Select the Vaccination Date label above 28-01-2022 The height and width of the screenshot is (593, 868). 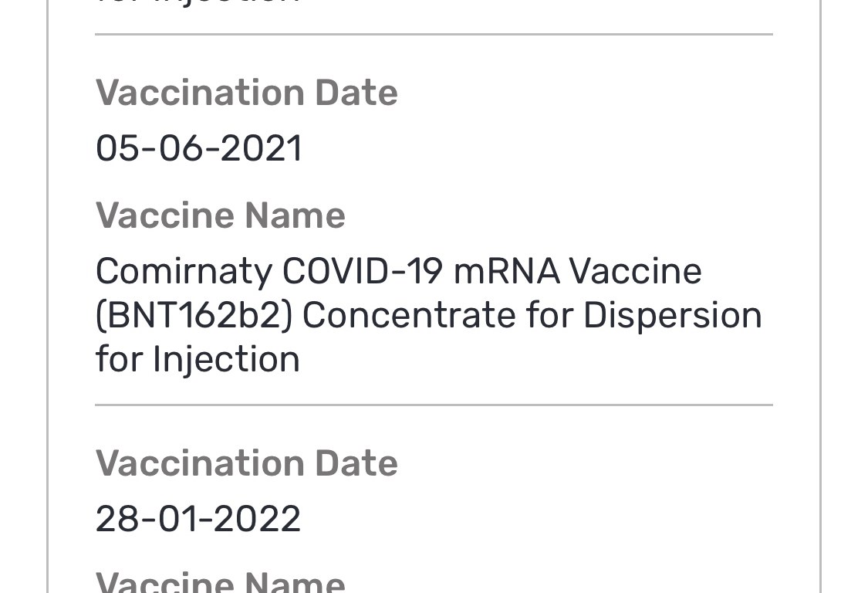point(246,463)
